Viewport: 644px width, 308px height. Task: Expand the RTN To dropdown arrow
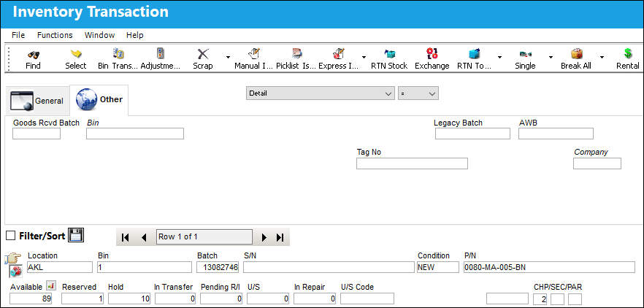[500, 57]
